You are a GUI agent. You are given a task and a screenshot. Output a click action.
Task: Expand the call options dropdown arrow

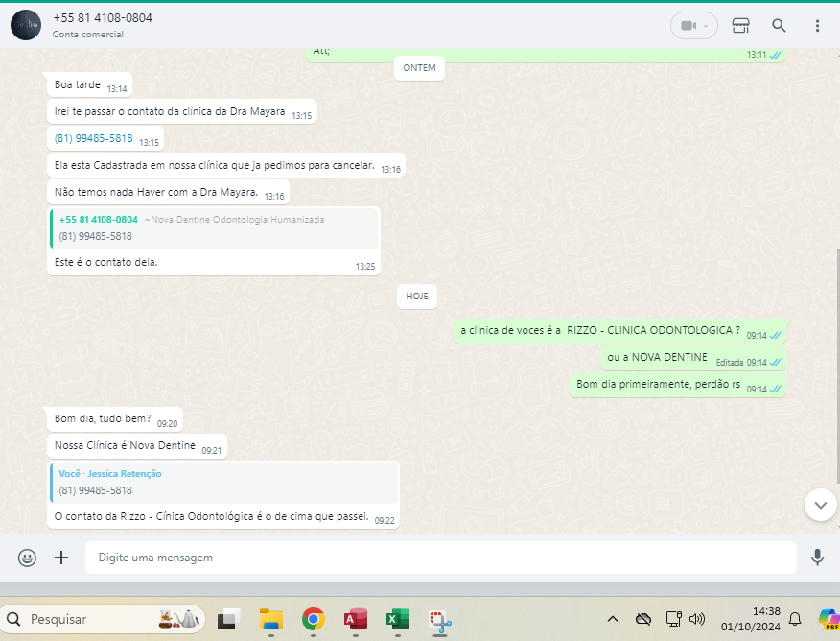click(x=706, y=26)
